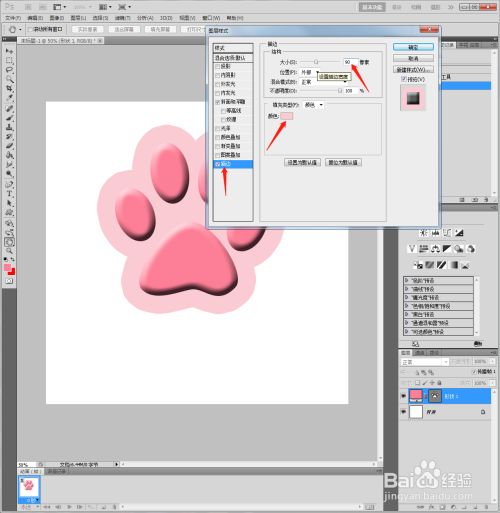The width and height of the screenshot is (500, 513).
Task: Expand the third presets row 曝光度
Action: click(x=406, y=297)
